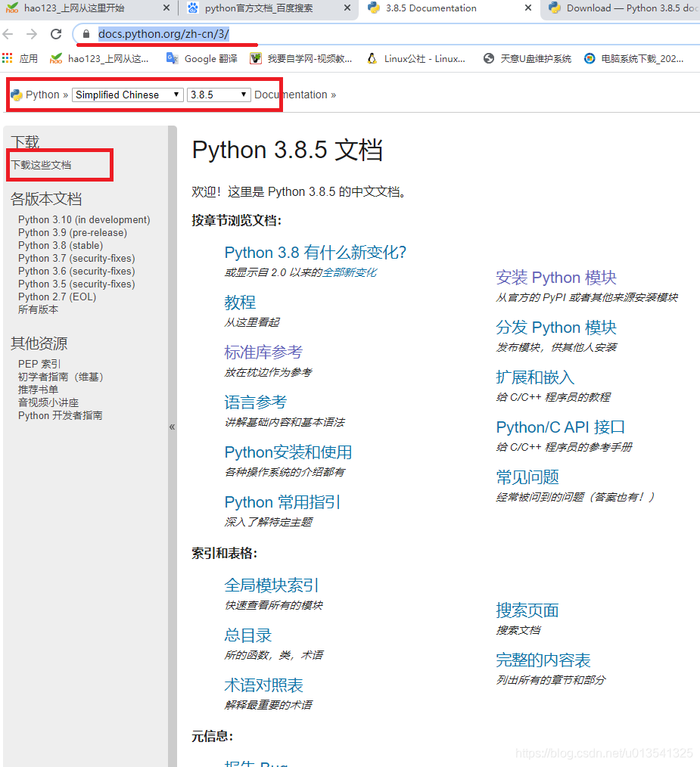Screen dimensions: 700x767
Task: Open 初学者指南（维基） link
Action: [61, 377]
